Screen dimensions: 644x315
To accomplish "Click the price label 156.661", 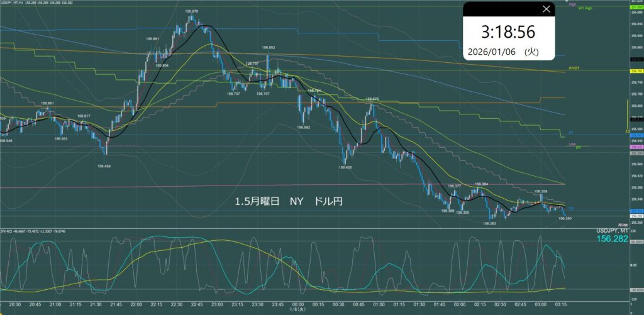I will [x=48, y=103].
